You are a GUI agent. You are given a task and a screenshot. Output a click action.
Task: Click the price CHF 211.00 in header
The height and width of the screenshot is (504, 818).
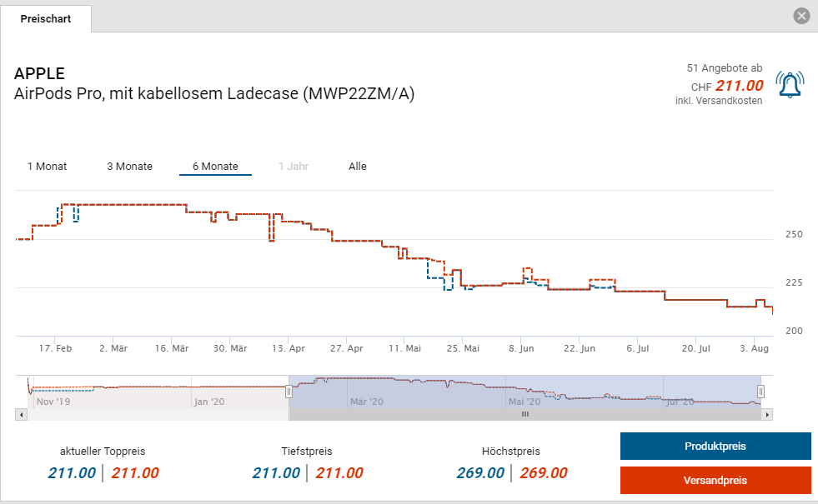pos(727,86)
